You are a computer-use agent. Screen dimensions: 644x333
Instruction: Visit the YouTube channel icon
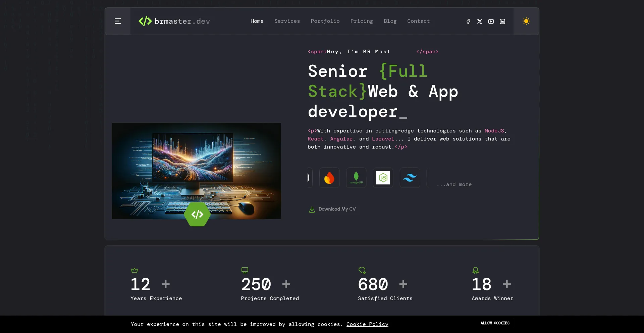pyautogui.click(x=491, y=21)
